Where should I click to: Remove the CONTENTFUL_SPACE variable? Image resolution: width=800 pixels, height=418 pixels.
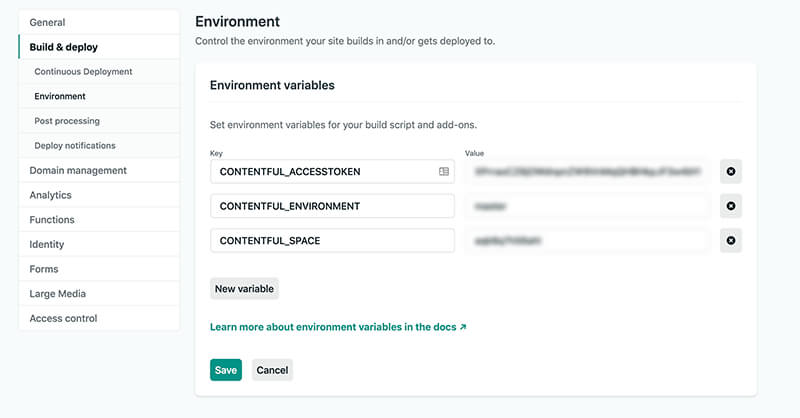730,241
